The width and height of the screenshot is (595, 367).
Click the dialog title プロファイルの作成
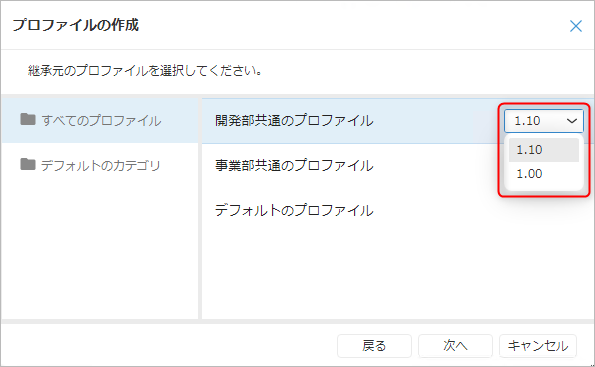pos(76,25)
